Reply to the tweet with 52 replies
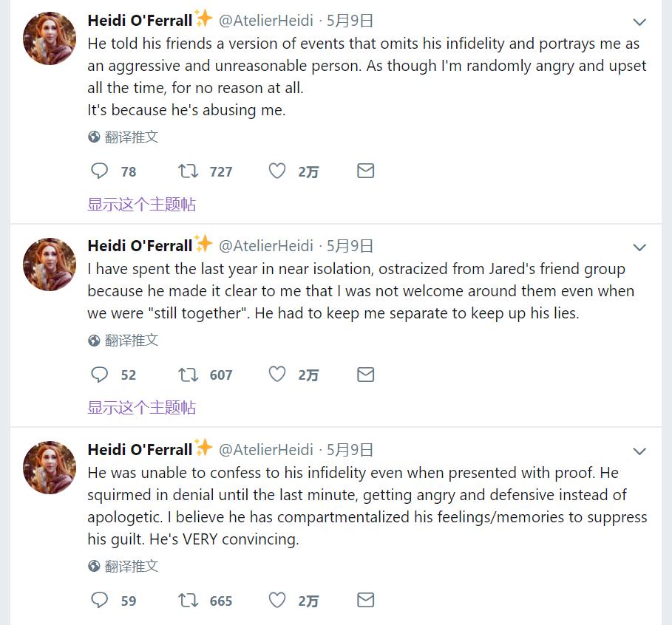 (100, 375)
